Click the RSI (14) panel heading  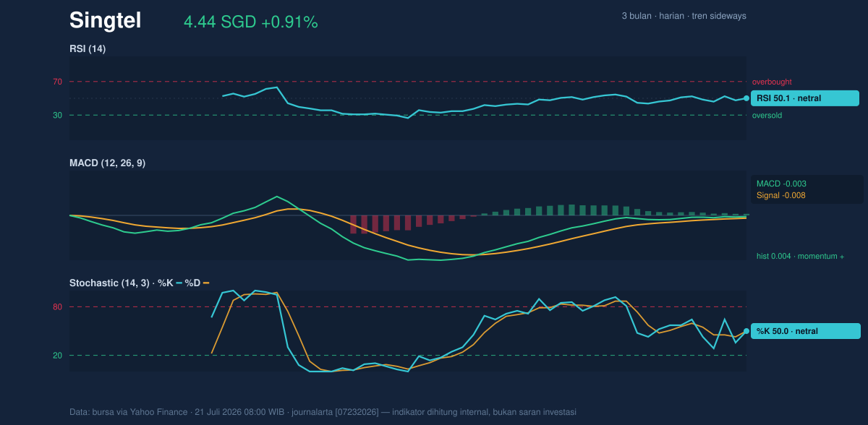click(x=88, y=48)
